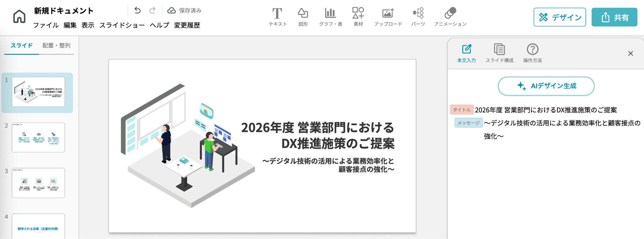The height and width of the screenshot is (239, 644).
Task: Select slide 4 thumbnail
Action: [x=38, y=226]
